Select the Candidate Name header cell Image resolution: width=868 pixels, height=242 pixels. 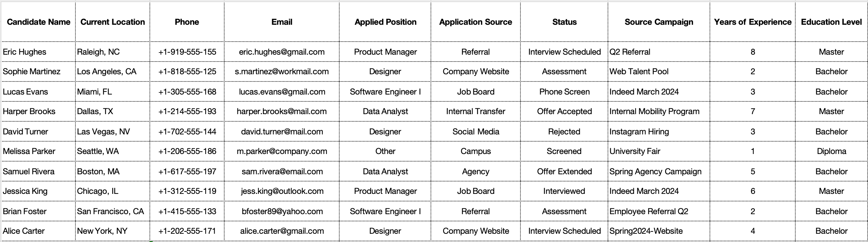[x=38, y=22]
